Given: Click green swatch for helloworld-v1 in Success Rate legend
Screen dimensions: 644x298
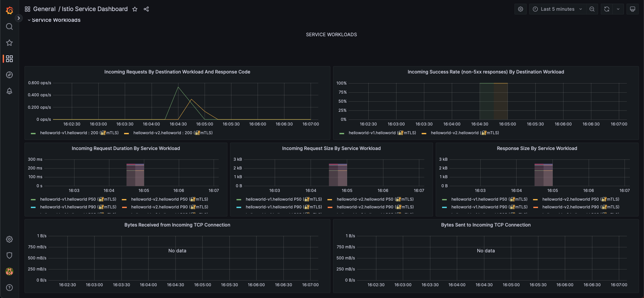Looking at the screenshot, I should tap(342, 133).
